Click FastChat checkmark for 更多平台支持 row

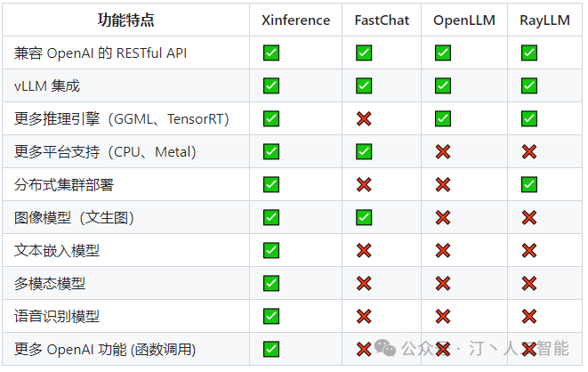coord(363,152)
